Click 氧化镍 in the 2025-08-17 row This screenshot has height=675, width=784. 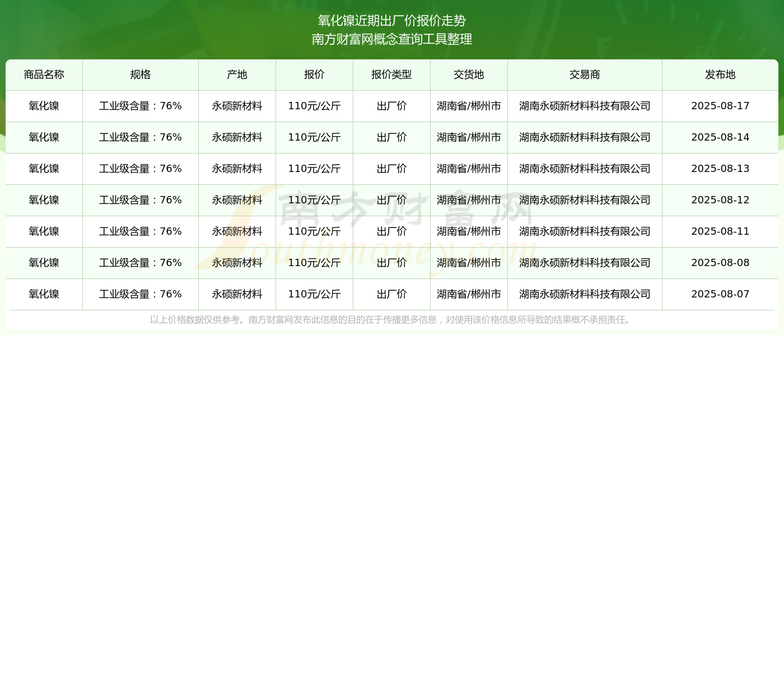pos(44,106)
